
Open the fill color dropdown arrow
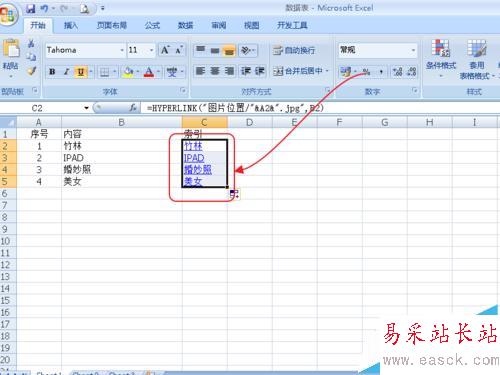pos(137,72)
